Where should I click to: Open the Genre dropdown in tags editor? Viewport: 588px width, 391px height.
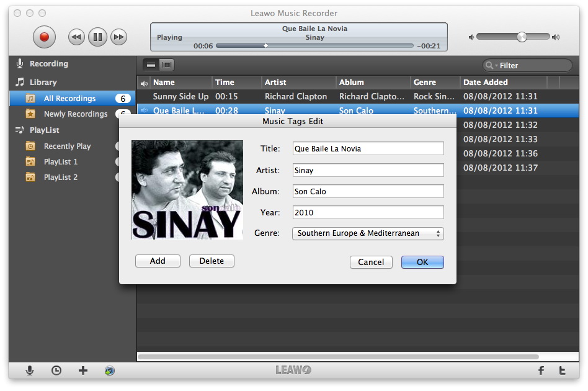[x=368, y=234]
